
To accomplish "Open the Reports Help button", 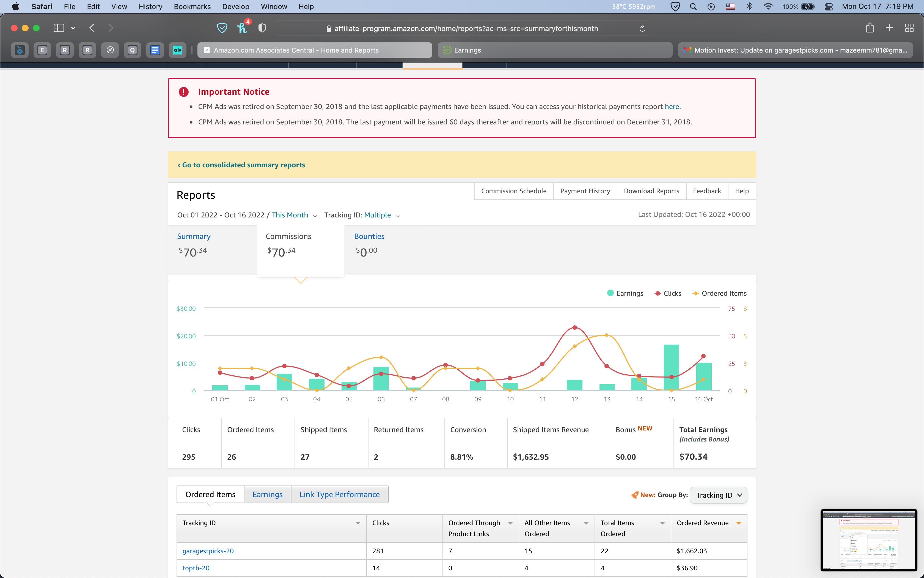I will point(741,191).
